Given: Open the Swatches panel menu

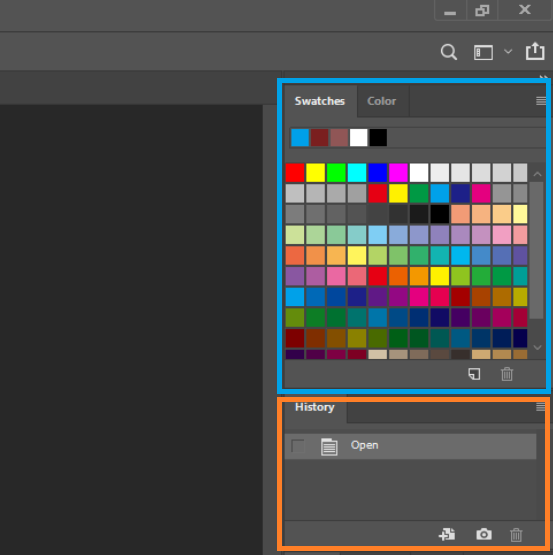Looking at the screenshot, I should click(541, 101).
